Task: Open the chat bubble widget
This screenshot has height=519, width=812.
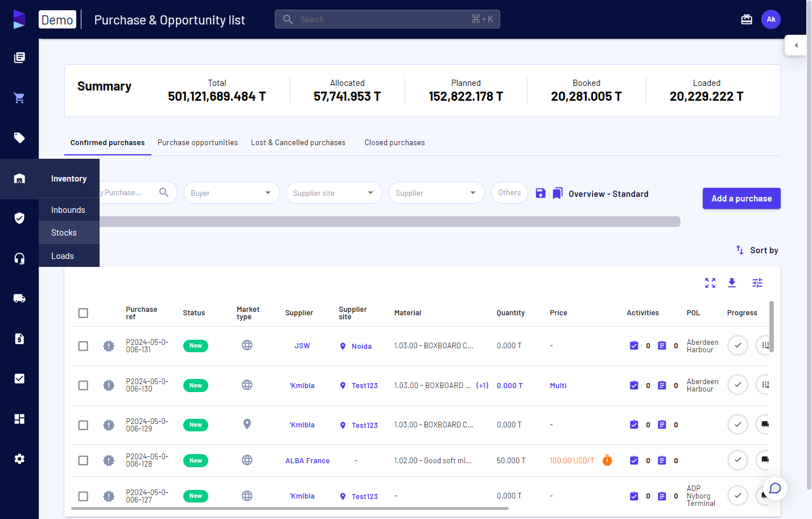Action: [775, 488]
